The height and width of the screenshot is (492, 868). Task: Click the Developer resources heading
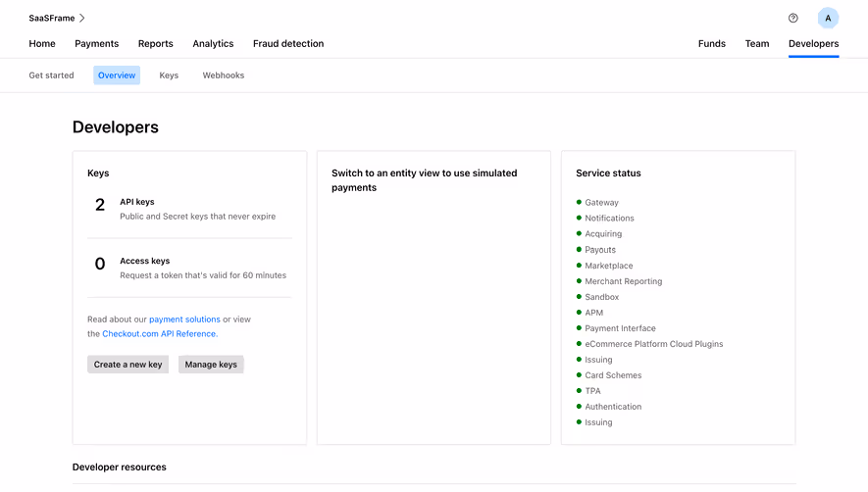pos(119,467)
